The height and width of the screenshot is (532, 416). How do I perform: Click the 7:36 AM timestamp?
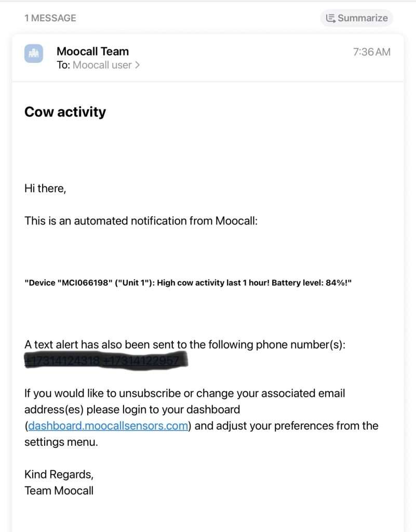click(371, 52)
